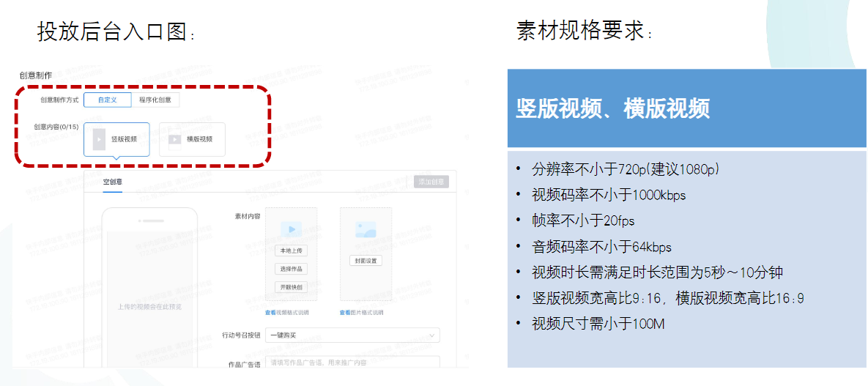Click the 开眼快创 button
868x386 pixels.
click(x=292, y=287)
